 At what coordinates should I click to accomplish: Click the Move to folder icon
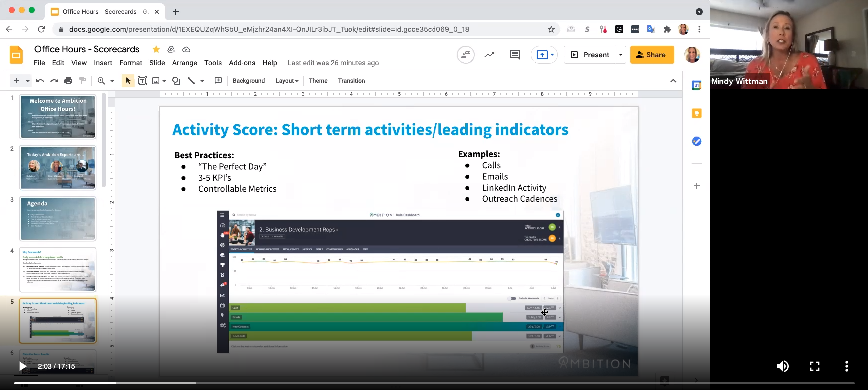tap(171, 49)
